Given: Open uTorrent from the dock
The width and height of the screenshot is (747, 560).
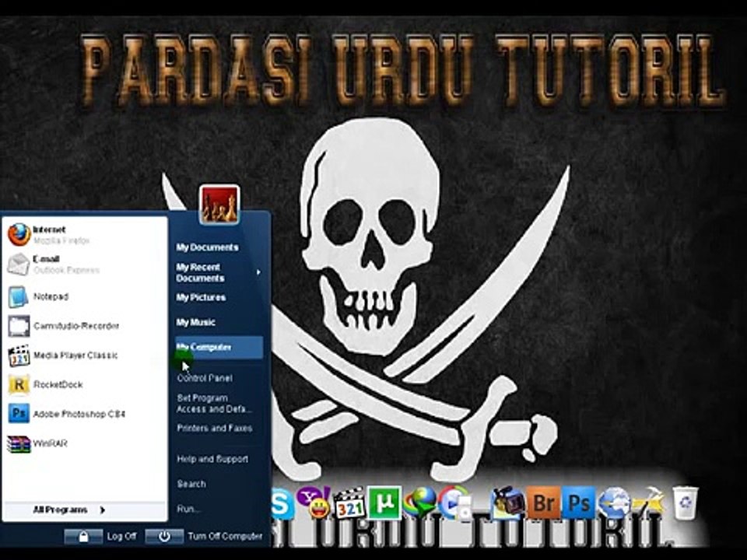Looking at the screenshot, I should pyautogui.click(x=384, y=502).
